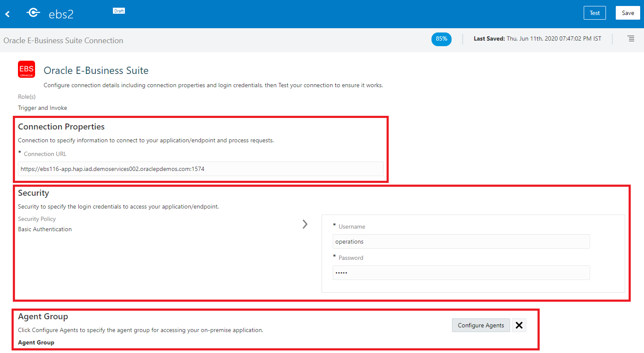Click the Configure Agents button
This screenshot has width=644, height=353.
tap(481, 325)
